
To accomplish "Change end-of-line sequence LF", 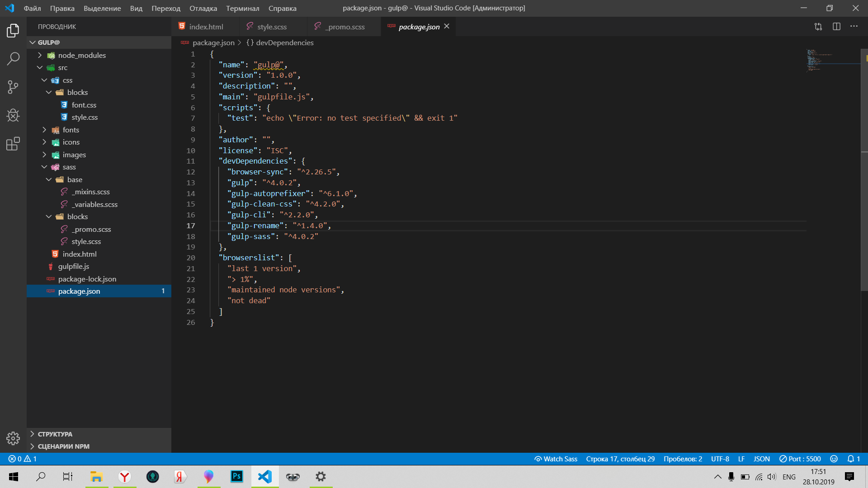I will pos(741,459).
